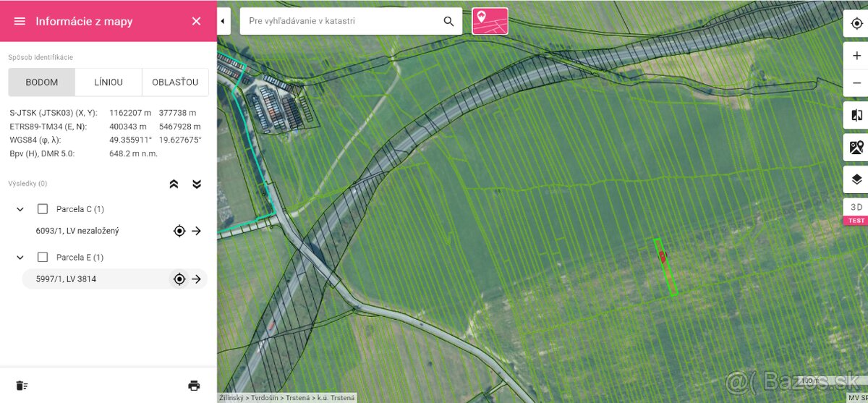Select the BODOM identification mode

click(42, 82)
